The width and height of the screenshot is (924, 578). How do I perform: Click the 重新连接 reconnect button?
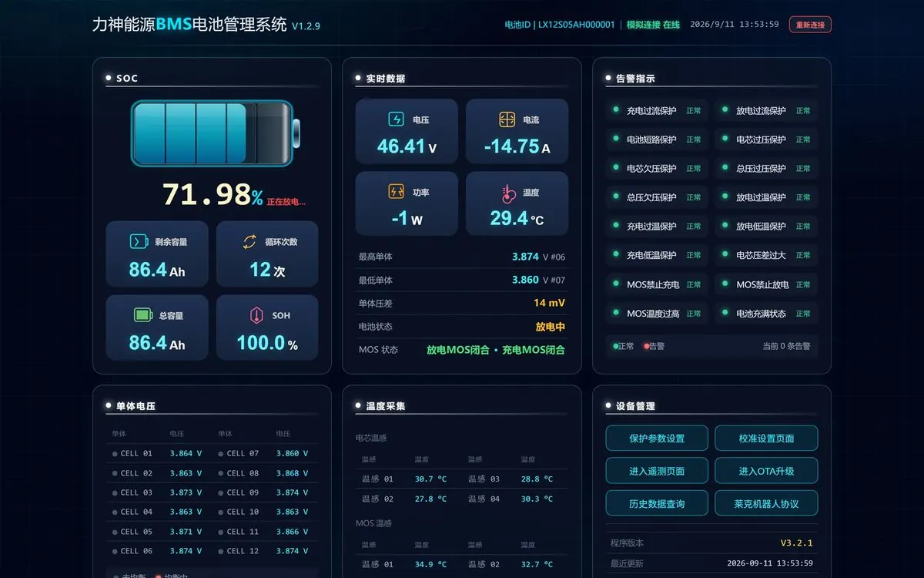pos(810,25)
